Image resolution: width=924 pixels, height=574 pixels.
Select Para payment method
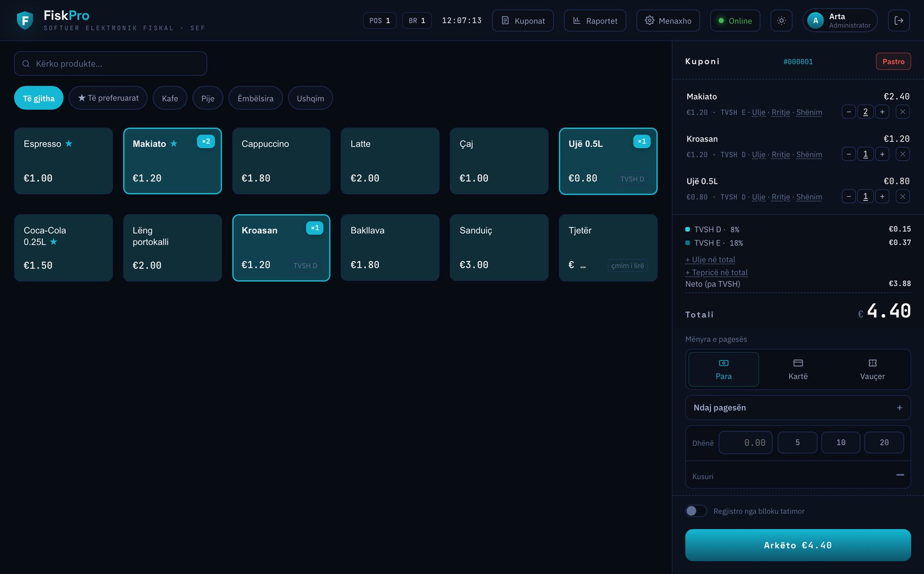(x=724, y=369)
